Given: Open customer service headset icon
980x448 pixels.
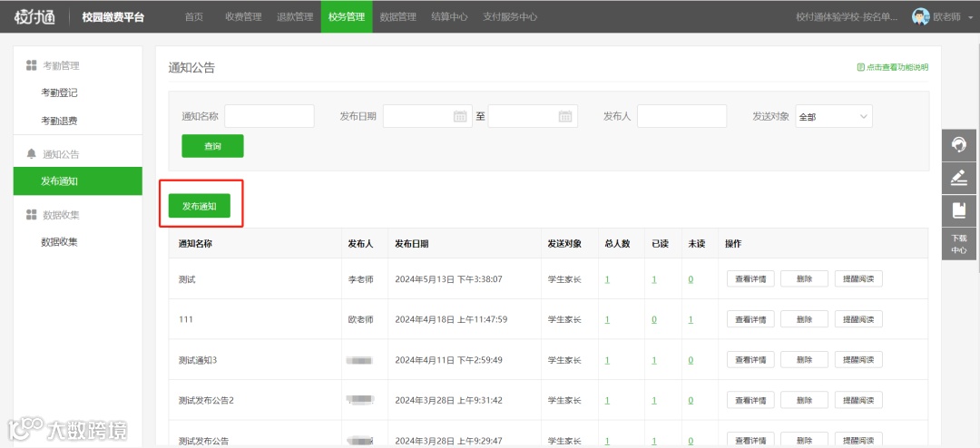Looking at the screenshot, I should click(959, 145).
